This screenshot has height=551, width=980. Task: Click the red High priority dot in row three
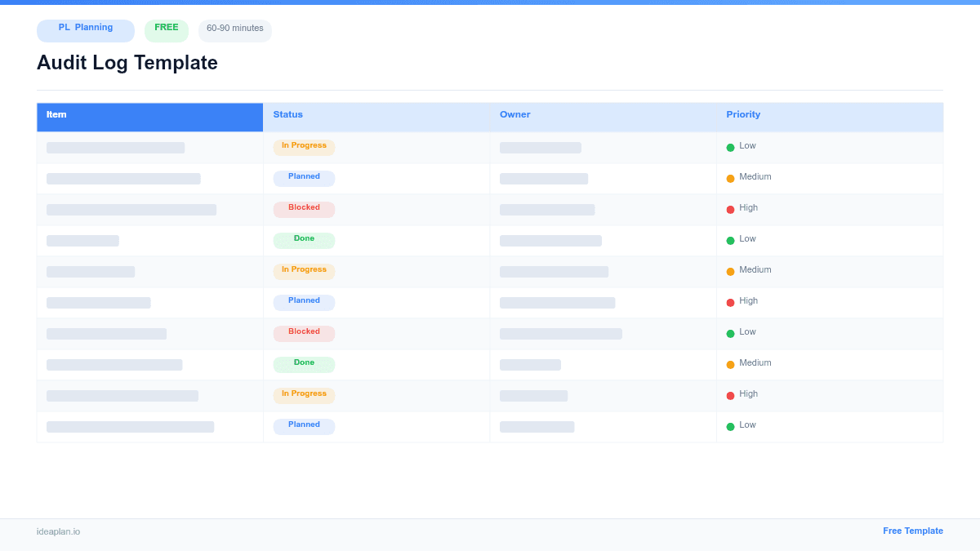730,208
